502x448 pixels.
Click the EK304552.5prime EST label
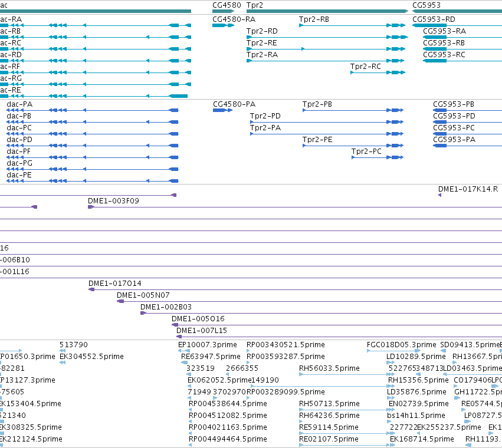point(91,357)
